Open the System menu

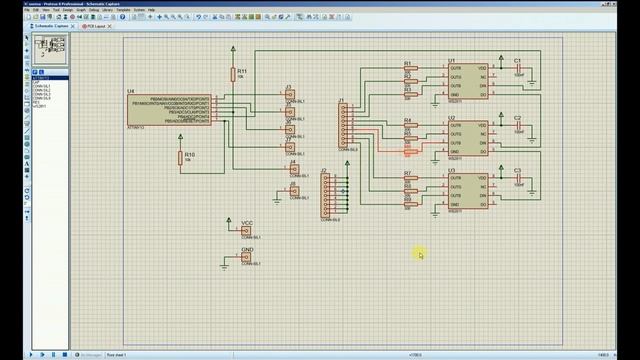pos(139,10)
